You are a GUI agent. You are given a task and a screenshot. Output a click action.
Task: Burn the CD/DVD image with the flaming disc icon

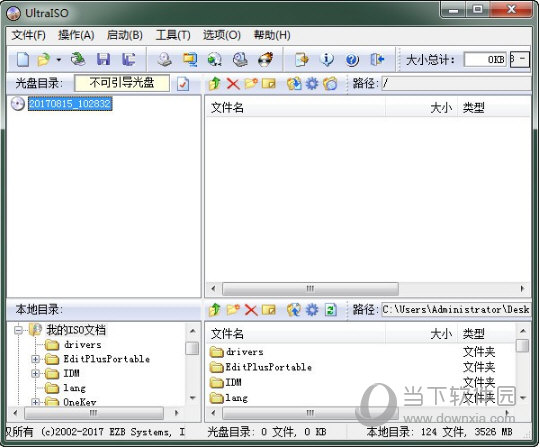click(266, 60)
